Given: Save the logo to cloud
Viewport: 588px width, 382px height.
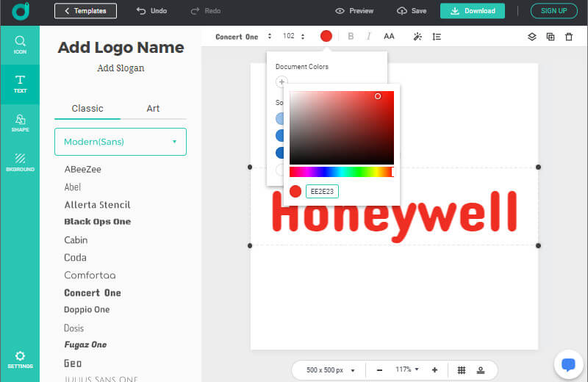Looking at the screenshot, I should (x=412, y=11).
